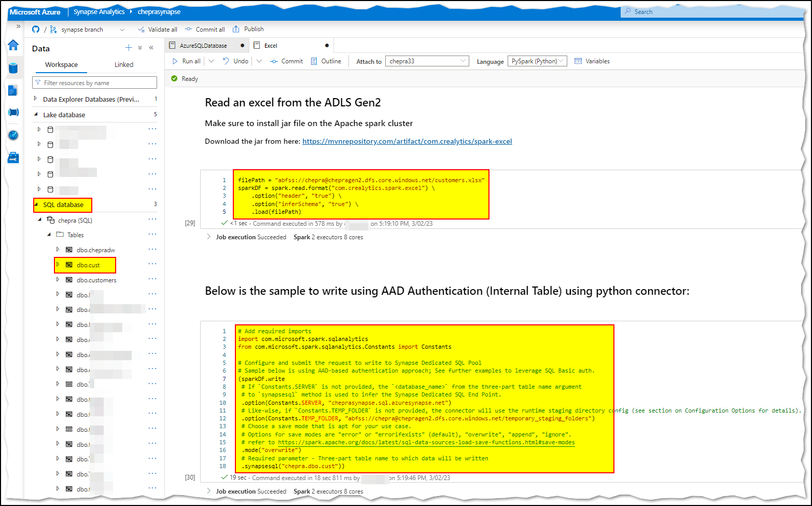Click Run all in notebook toolbar
812x506 pixels.
click(x=187, y=61)
